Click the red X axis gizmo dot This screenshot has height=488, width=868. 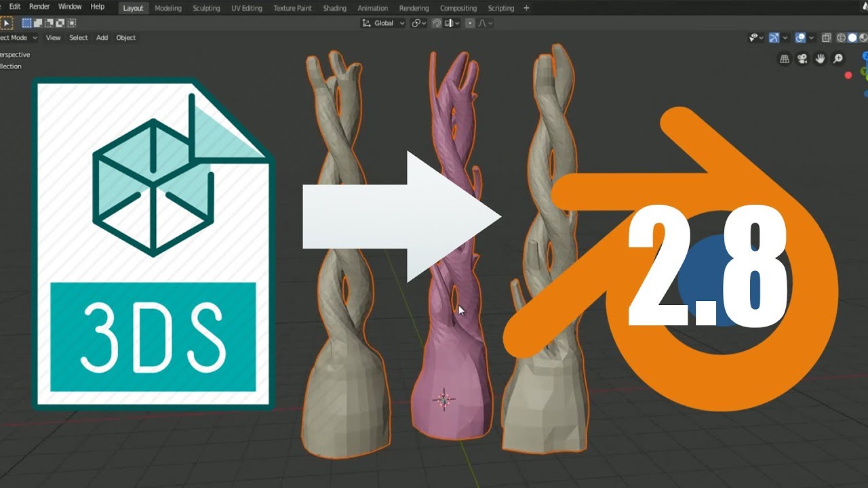click(848, 75)
